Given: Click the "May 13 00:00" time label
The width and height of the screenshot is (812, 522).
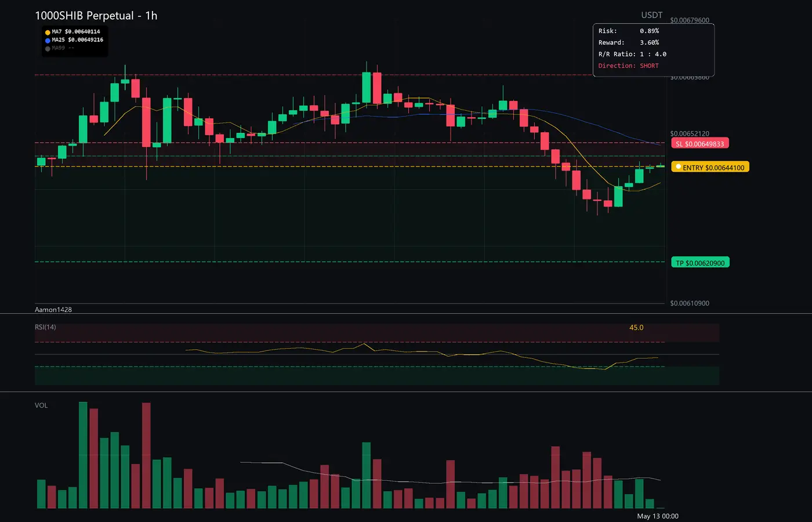Looking at the screenshot, I should [x=658, y=516].
